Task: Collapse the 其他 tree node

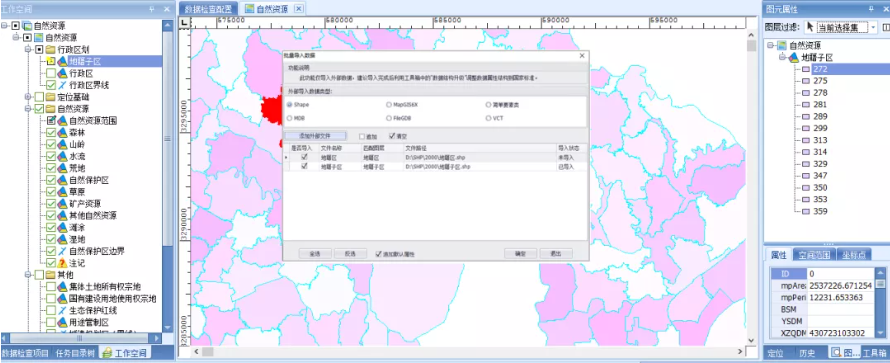Action: click(27, 275)
